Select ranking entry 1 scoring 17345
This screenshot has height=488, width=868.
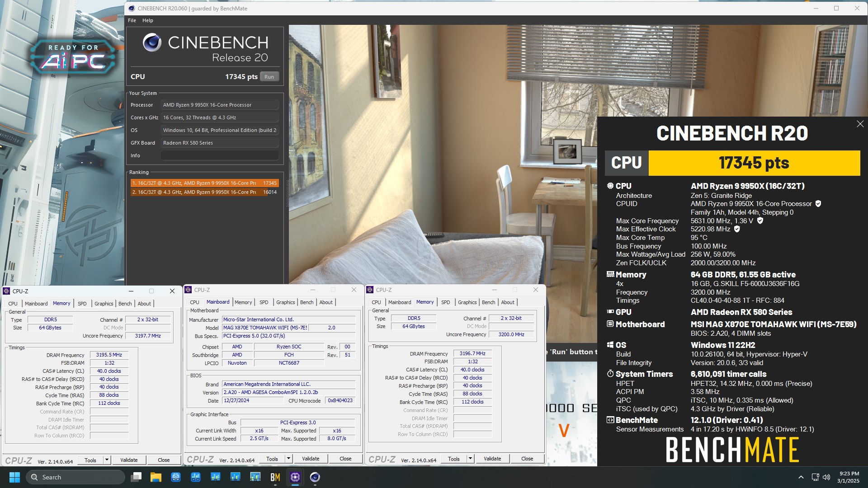tap(204, 183)
